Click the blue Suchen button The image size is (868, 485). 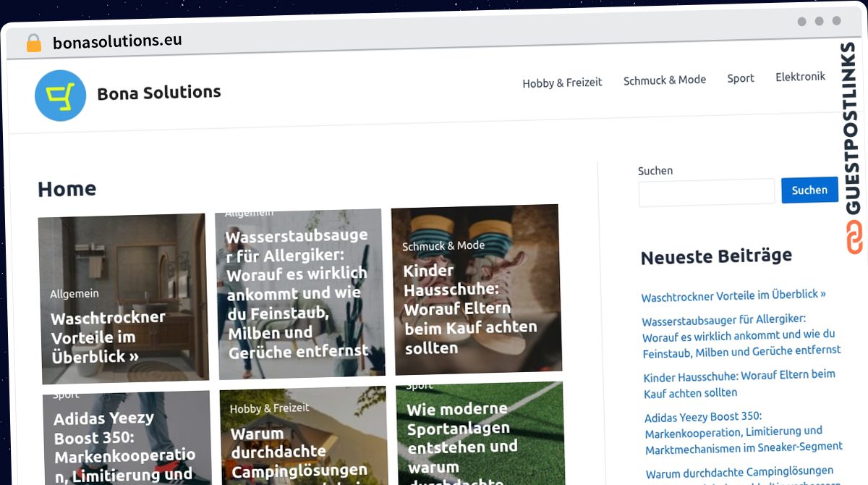[x=809, y=190]
